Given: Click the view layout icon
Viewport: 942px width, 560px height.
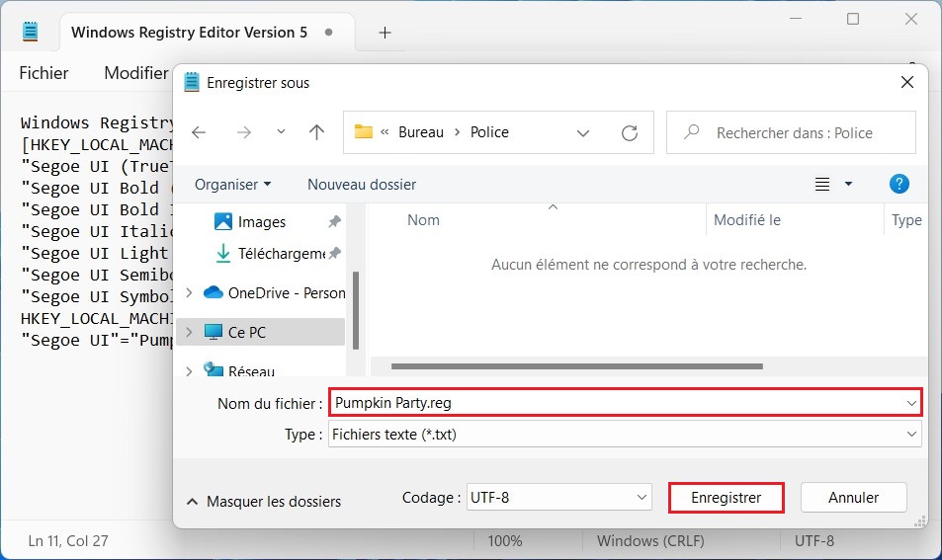Looking at the screenshot, I should (821, 185).
